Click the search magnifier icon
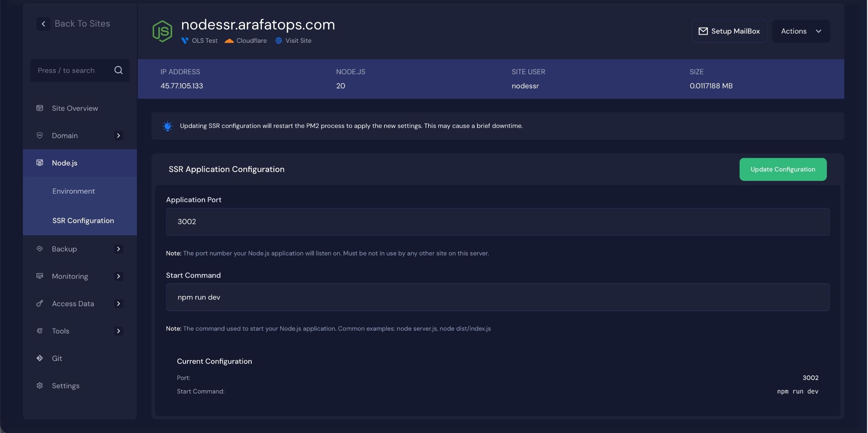The image size is (868, 433). pyautogui.click(x=118, y=70)
